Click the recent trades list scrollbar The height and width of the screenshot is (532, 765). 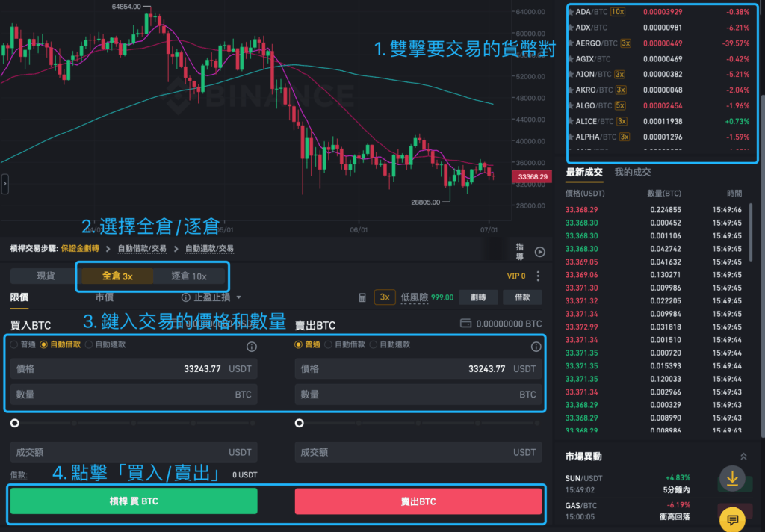tap(750, 232)
